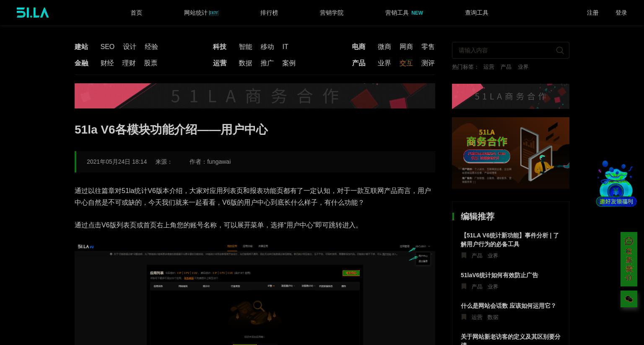Select the 业界 subcategory in category nav
Viewport: 644px width, 345px height.
(384, 63)
